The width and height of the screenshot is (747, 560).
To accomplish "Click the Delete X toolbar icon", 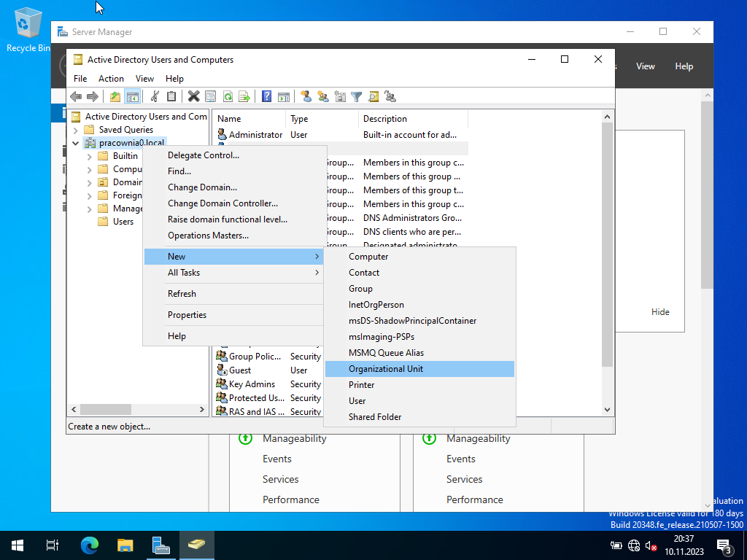I will pos(193,97).
